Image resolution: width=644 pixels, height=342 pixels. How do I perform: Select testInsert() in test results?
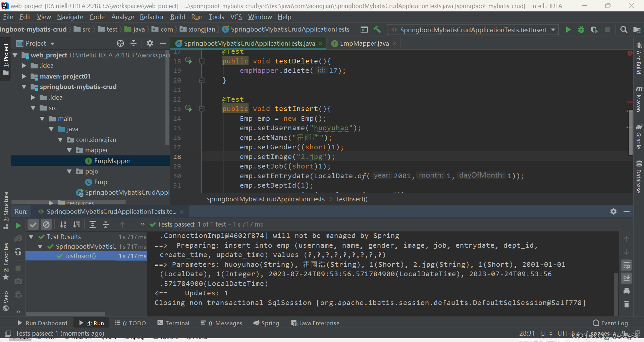[x=80, y=256]
